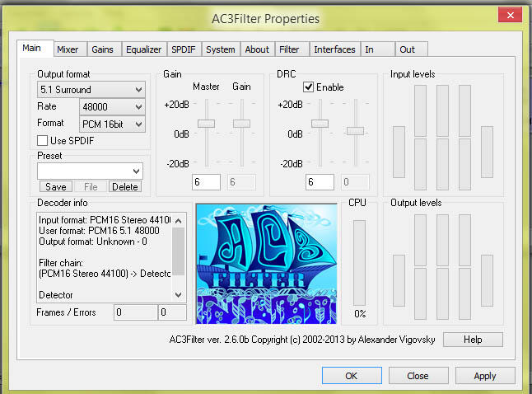
Task: Click the Decoder info scroll-up arrow
Action: pyautogui.click(x=179, y=221)
